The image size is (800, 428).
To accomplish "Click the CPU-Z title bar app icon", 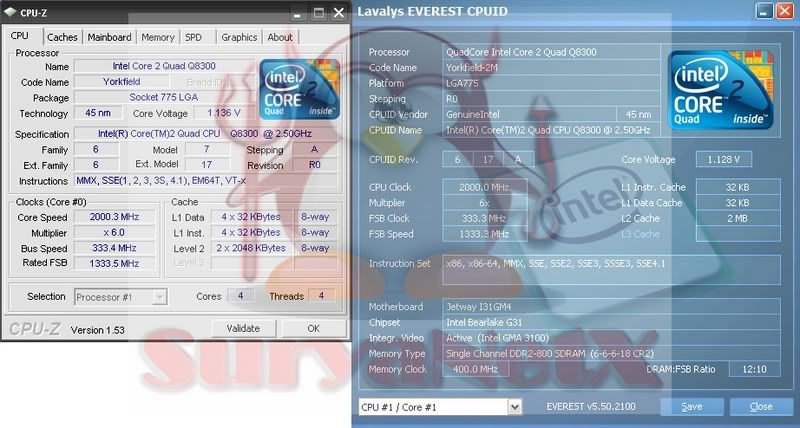I will [x=10, y=12].
